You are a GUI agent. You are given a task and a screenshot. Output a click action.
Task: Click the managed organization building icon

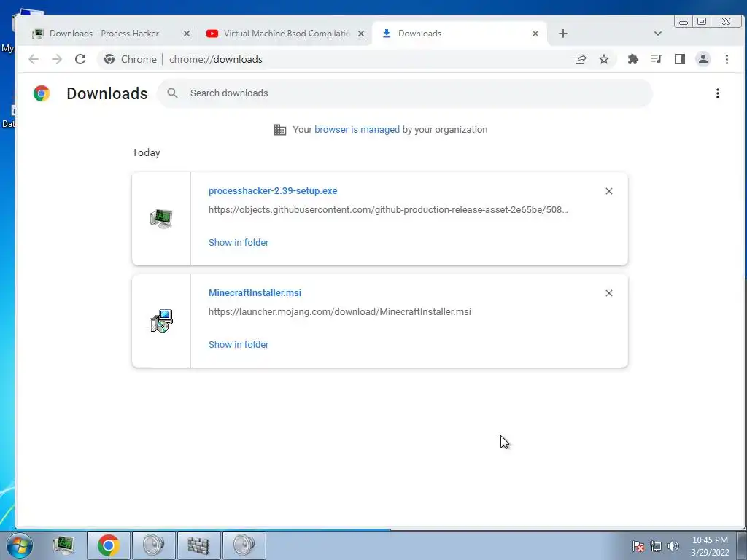(280, 130)
